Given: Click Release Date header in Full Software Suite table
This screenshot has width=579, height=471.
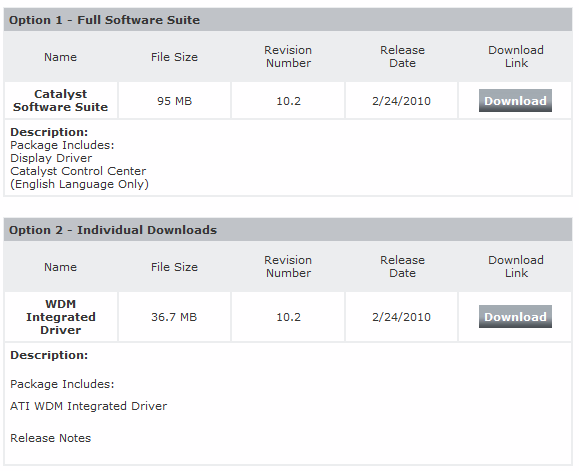Looking at the screenshot, I should [x=402, y=56].
